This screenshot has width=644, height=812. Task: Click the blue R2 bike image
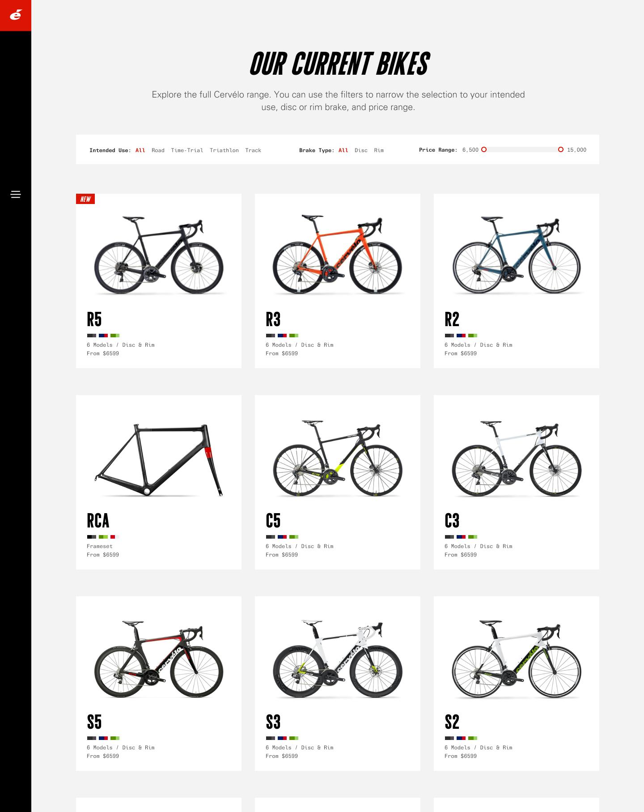point(517,255)
